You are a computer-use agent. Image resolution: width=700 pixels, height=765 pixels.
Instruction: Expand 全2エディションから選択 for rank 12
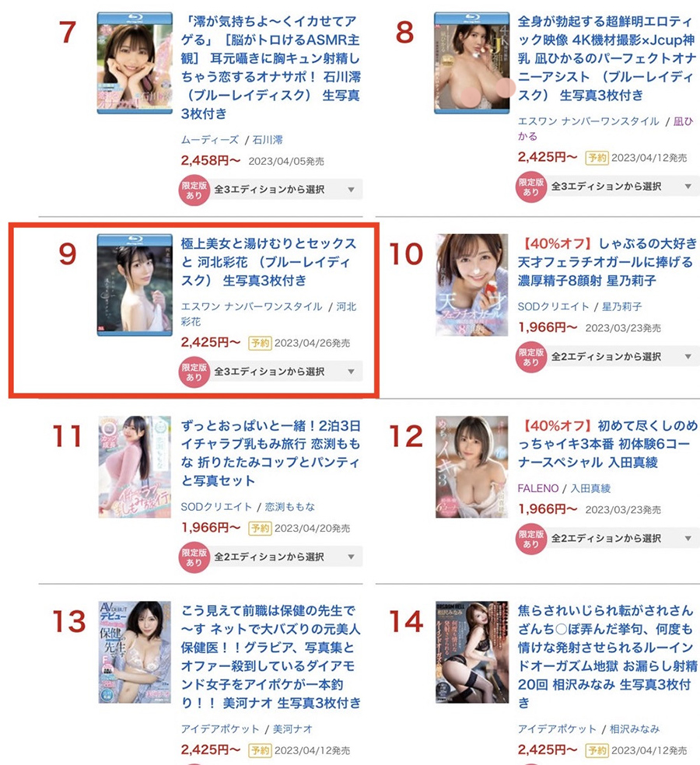click(623, 538)
